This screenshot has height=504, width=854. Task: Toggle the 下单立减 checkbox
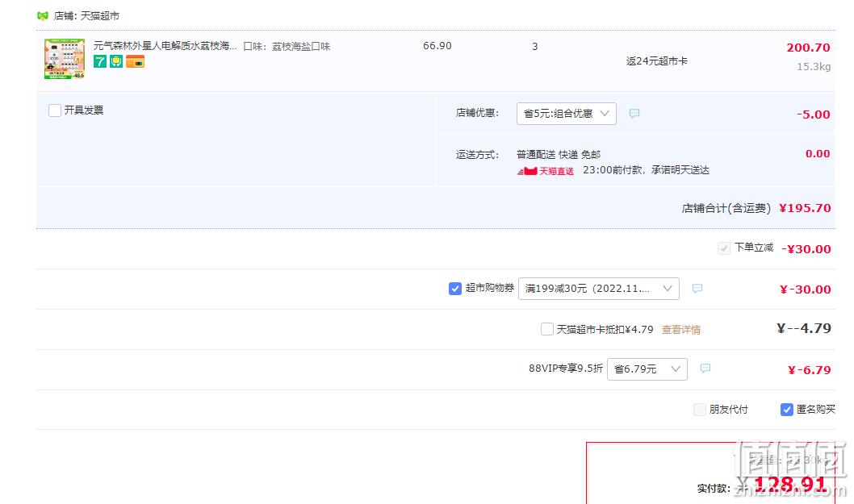click(724, 248)
